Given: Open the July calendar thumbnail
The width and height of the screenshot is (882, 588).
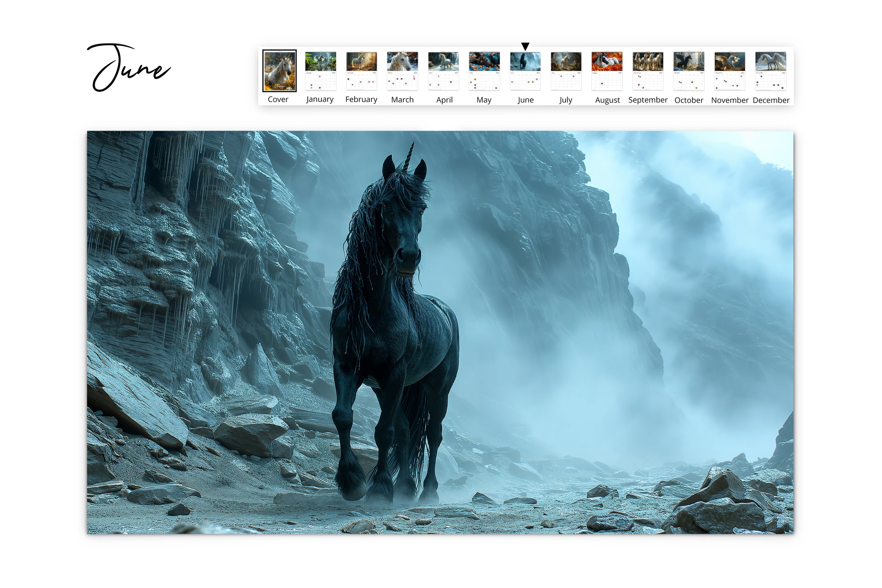Looking at the screenshot, I should click(566, 71).
